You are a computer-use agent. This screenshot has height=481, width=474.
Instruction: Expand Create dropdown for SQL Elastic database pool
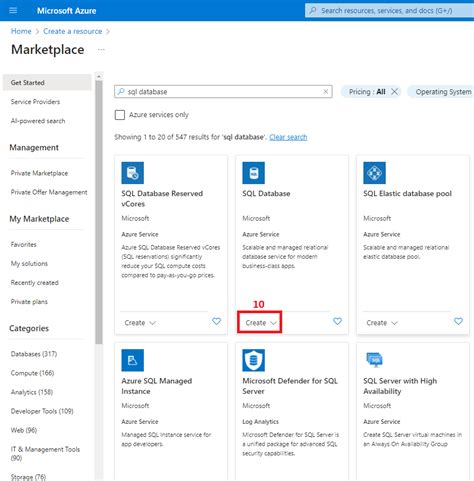point(382,323)
